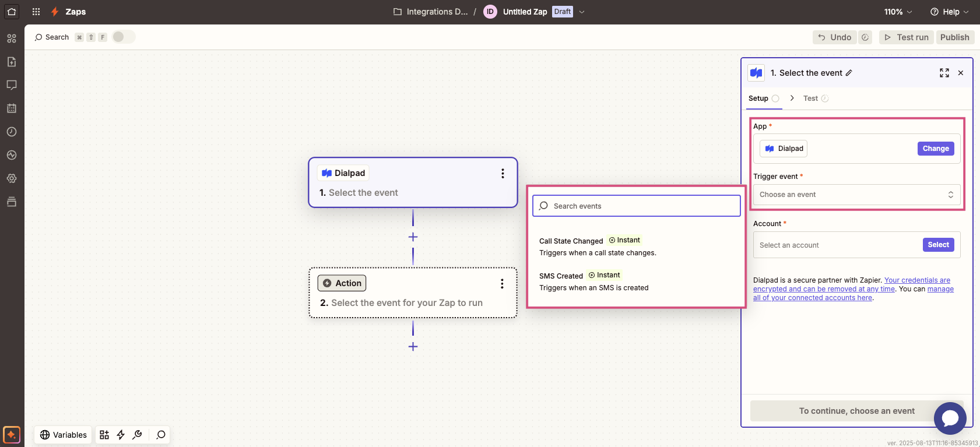Screen dimensions: 980x447
Task: Open the pulse status icon in left sidebar
Action: [x=12, y=155]
